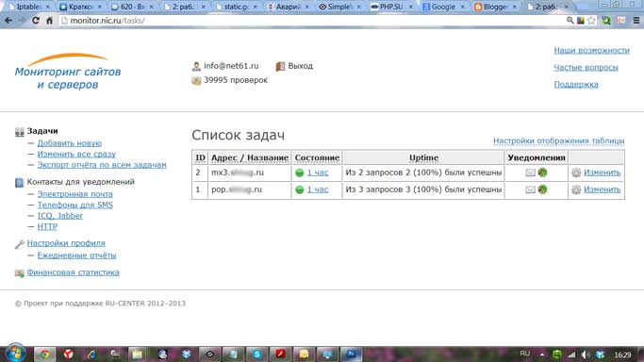
Task: Click the 16:29 clock in taskbar
Action: 622,354
